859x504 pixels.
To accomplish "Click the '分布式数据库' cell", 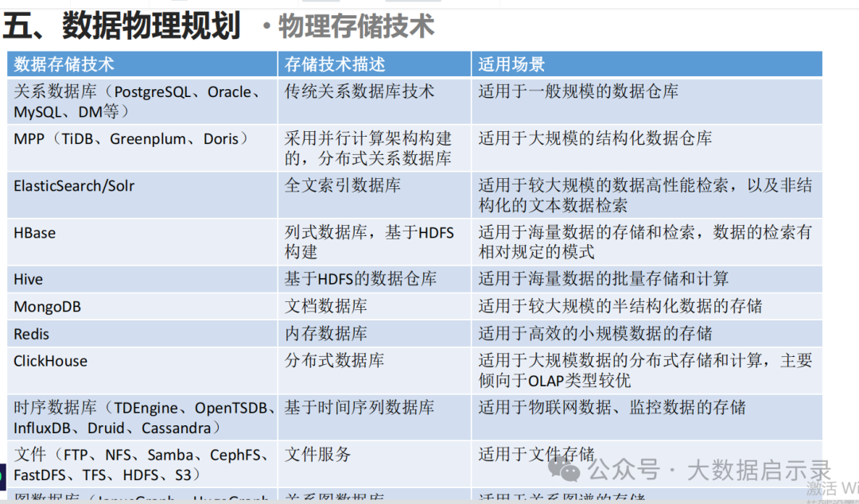I will click(374, 370).
